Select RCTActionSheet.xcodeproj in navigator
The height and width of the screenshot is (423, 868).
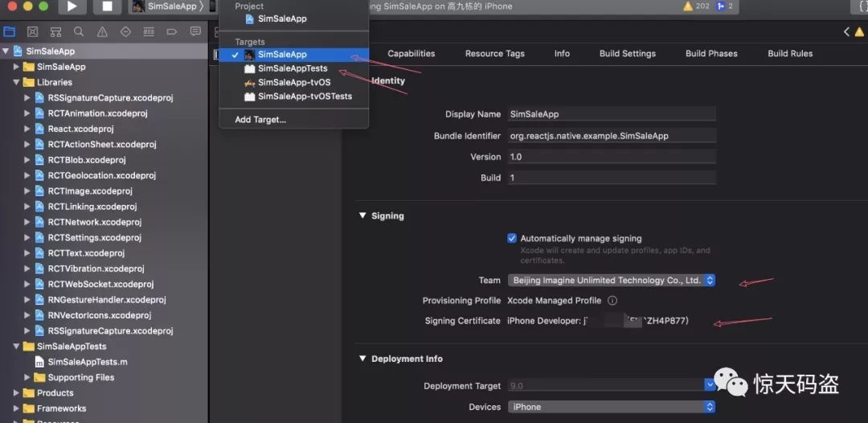click(102, 144)
